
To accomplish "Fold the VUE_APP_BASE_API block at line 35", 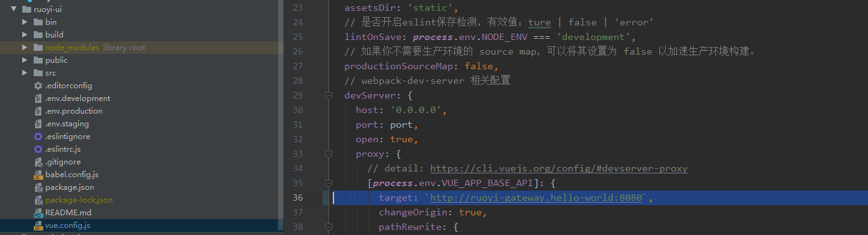I will pos(328,183).
